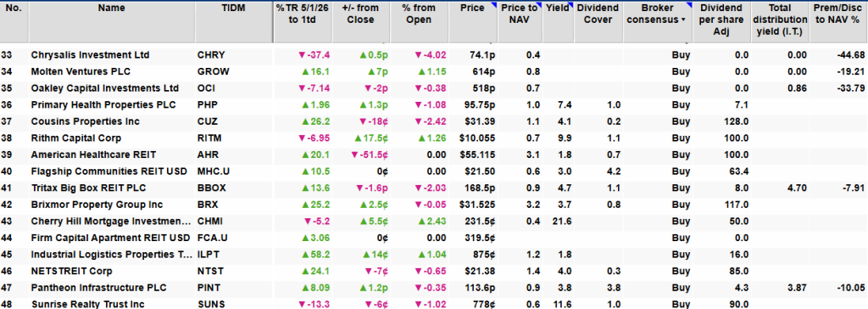Select the Molten Ventures PLC row

pyautogui.click(x=434, y=71)
